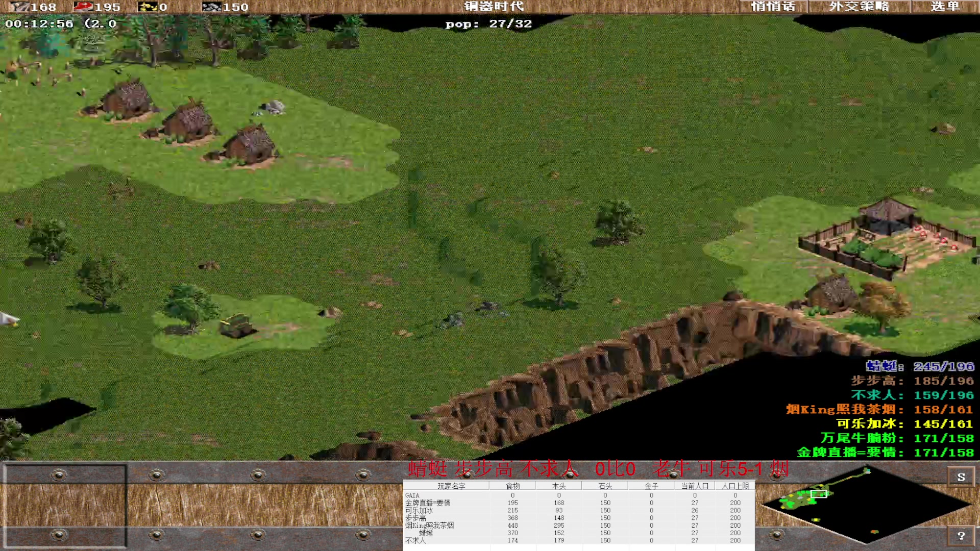The height and width of the screenshot is (551, 980).
Task: Click the orange 158/161 score line
Action: (x=880, y=409)
